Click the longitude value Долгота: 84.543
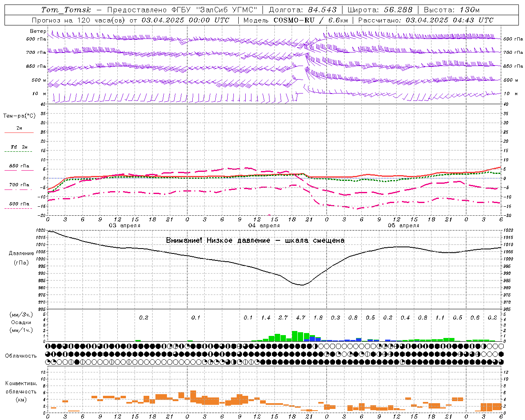525x420 pixels. coord(303,10)
